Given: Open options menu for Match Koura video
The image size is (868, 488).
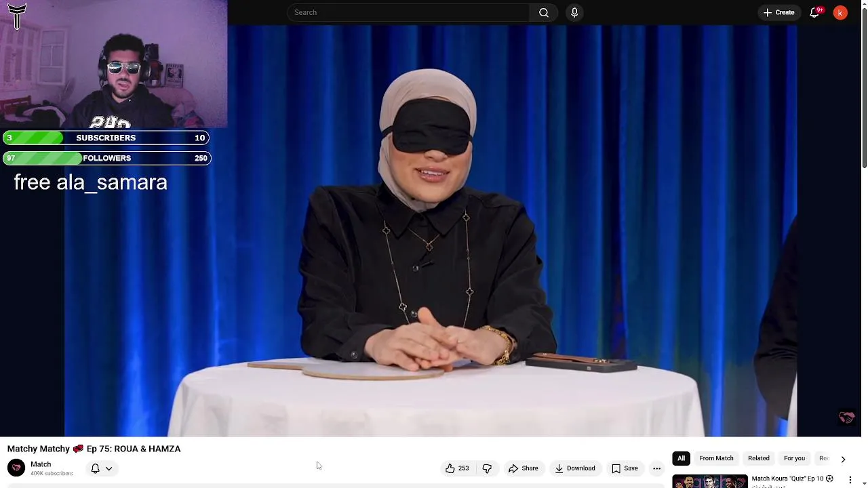Looking at the screenshot, I should [850, 480].
